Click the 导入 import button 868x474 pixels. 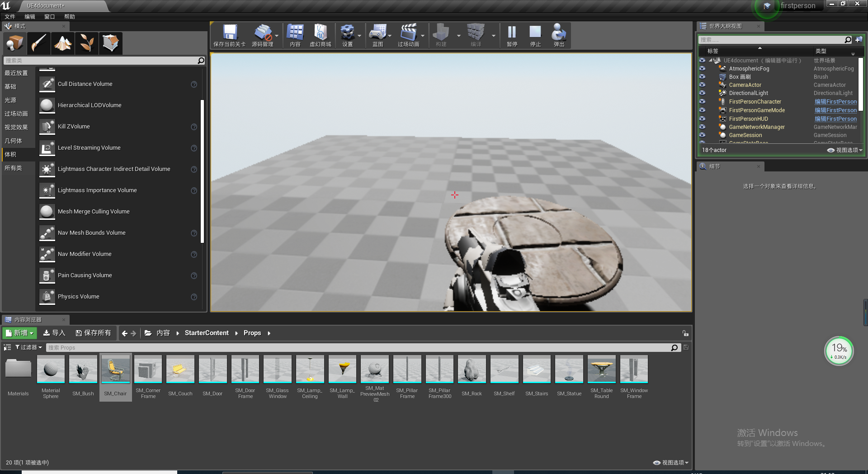(x=54, y=333)
